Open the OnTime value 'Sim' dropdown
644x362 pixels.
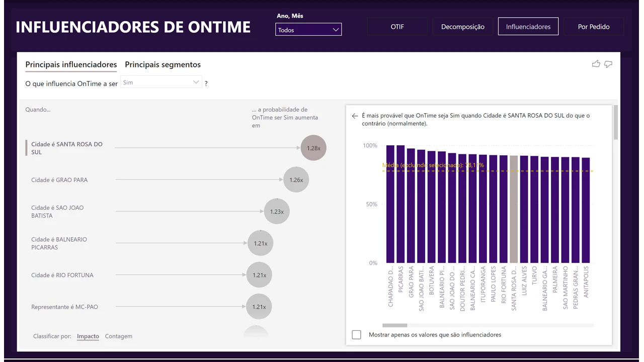point(162,82)
